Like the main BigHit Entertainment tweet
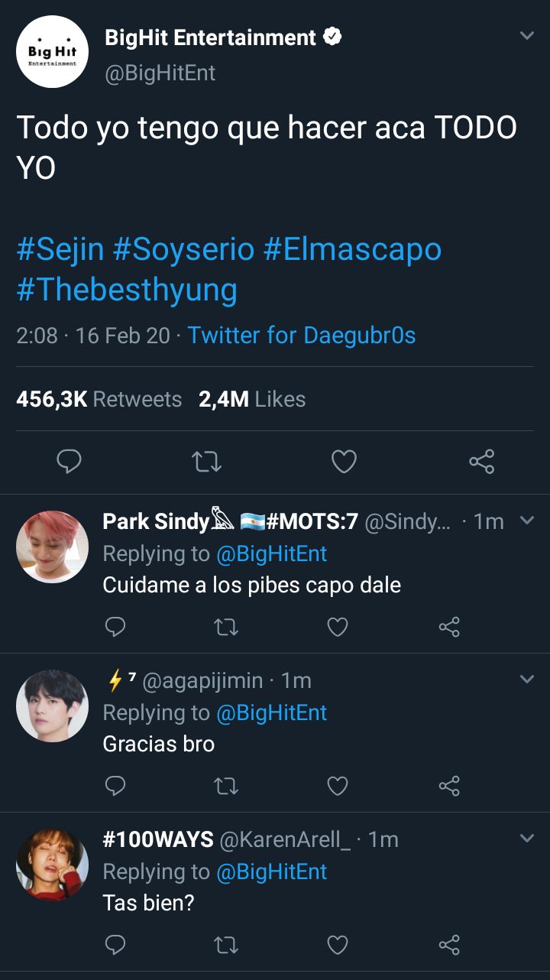 point(344,462)
